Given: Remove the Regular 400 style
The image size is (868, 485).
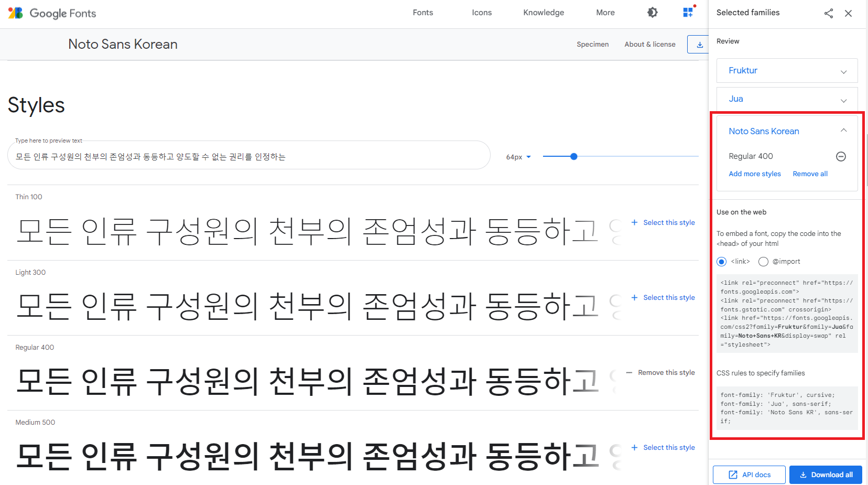Looking at the screenshot, I should pos(661,373).
